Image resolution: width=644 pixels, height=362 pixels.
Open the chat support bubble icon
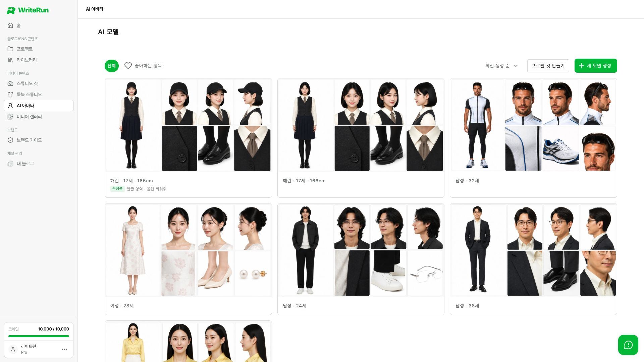628,345
